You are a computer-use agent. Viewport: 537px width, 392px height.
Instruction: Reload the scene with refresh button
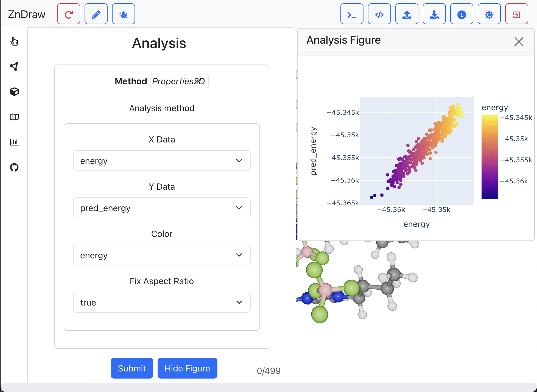coord(68,14)
